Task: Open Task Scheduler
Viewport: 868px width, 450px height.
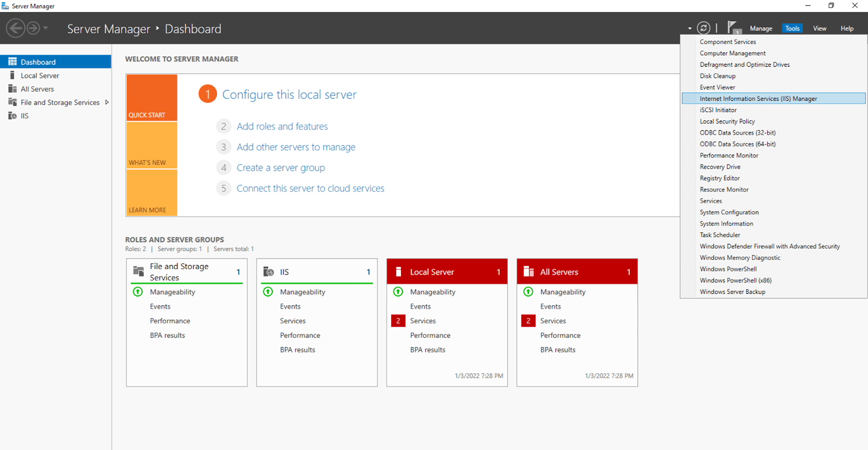Action: pos(774,235)
